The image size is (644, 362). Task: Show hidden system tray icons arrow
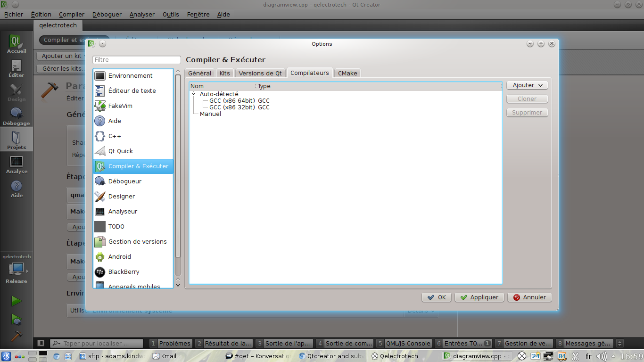click(x=614, y=356)
